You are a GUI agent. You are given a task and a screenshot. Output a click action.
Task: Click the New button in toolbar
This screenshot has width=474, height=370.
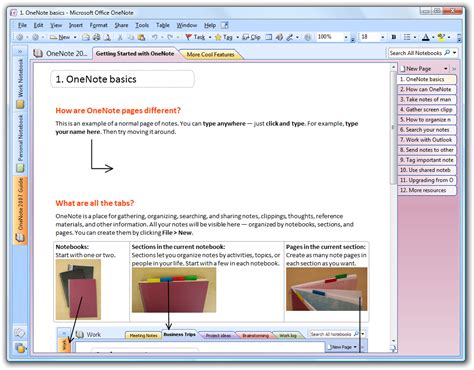click(60, 37)
